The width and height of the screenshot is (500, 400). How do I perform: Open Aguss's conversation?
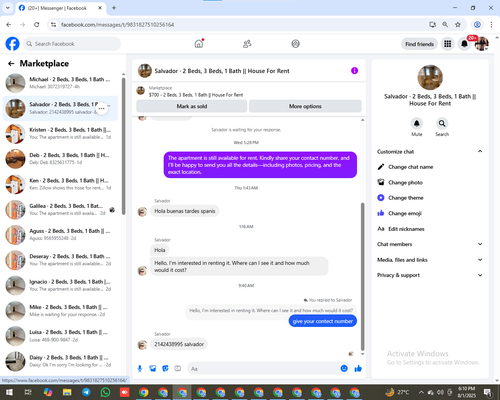point(60,235)
